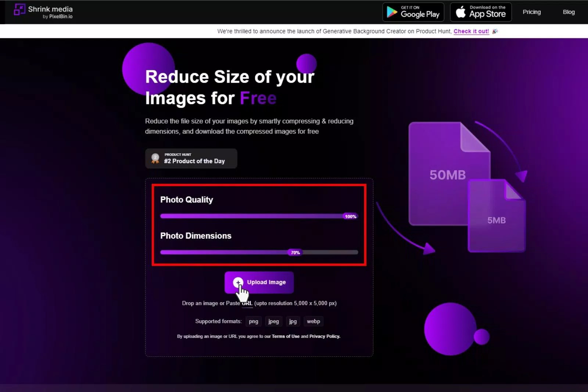
Task: Click the webp format tag
Action: click(x=313, y=321)
